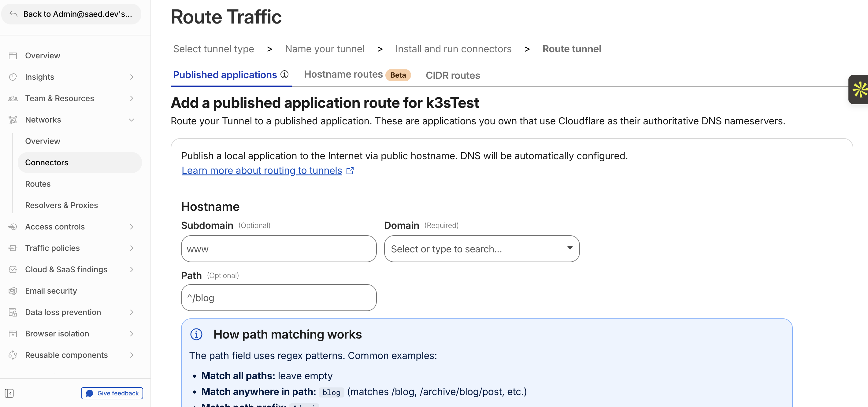
Task: Open Email security in sidebar
Action: (51, 291)
